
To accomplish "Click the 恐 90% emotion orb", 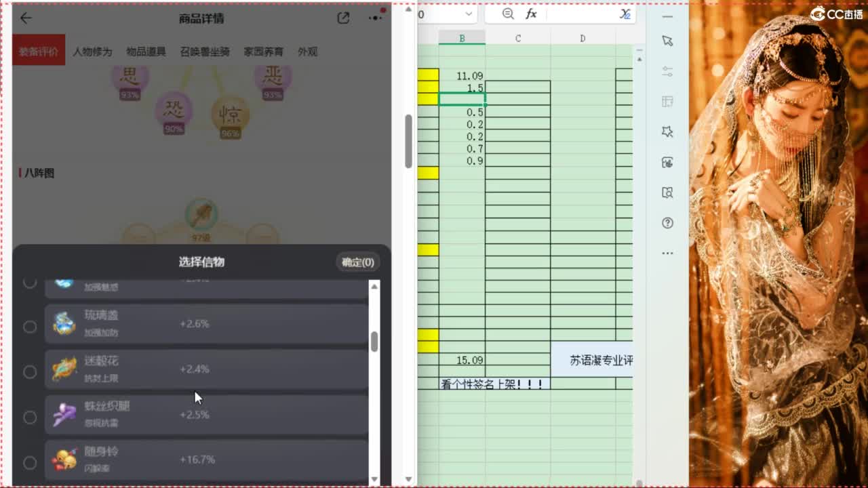I will click(174, 113).
